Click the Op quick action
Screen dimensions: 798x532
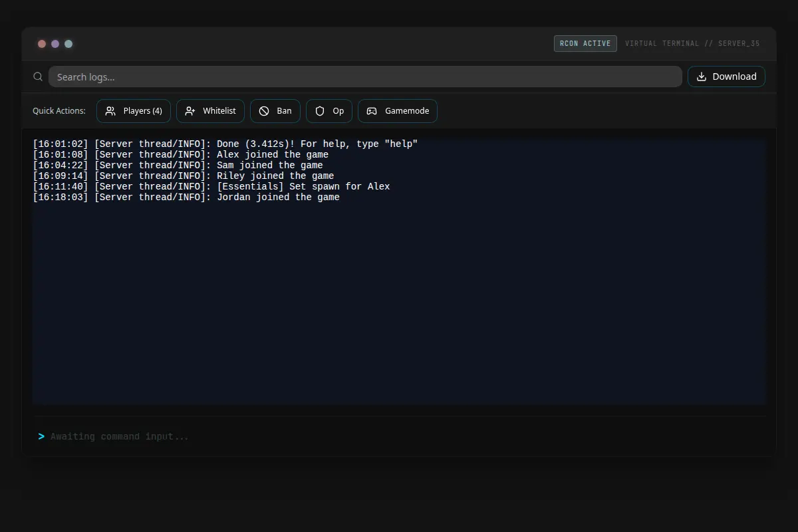[x=329, y=111]
